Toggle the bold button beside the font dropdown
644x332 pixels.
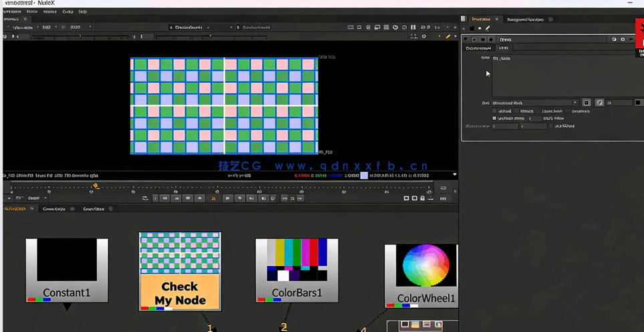click(587, 103)
